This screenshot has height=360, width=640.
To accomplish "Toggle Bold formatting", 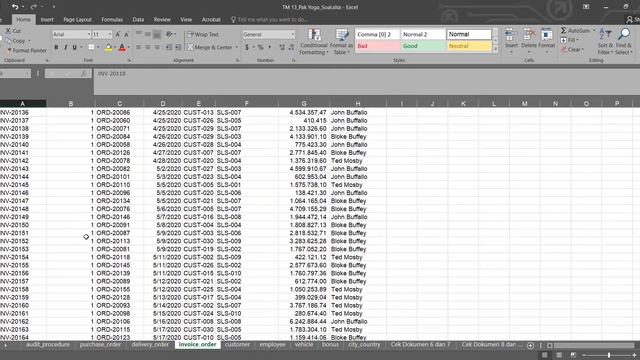I will pos(56,47).
